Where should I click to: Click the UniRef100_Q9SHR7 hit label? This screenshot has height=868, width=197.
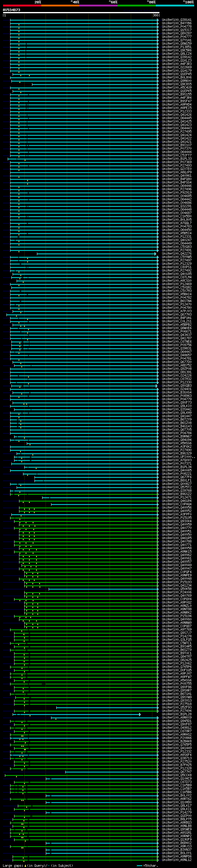176,690
